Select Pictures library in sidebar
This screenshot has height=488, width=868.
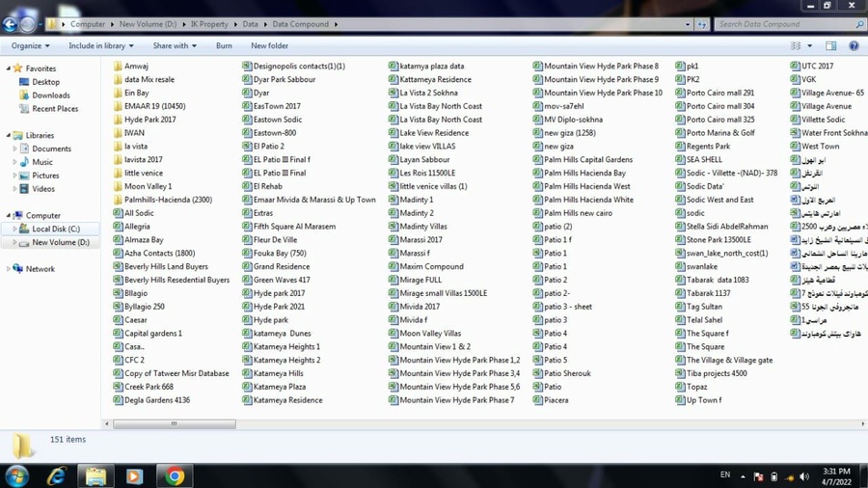point(45,176)
